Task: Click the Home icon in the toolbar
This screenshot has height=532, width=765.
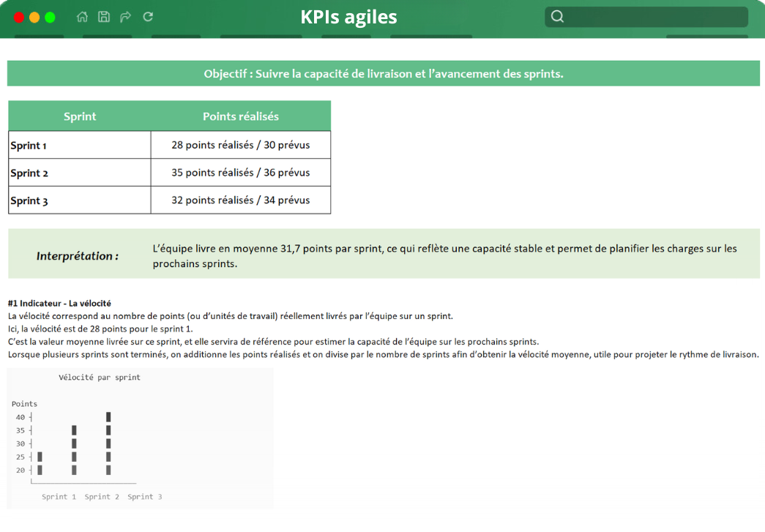Action: click(82, 16)
